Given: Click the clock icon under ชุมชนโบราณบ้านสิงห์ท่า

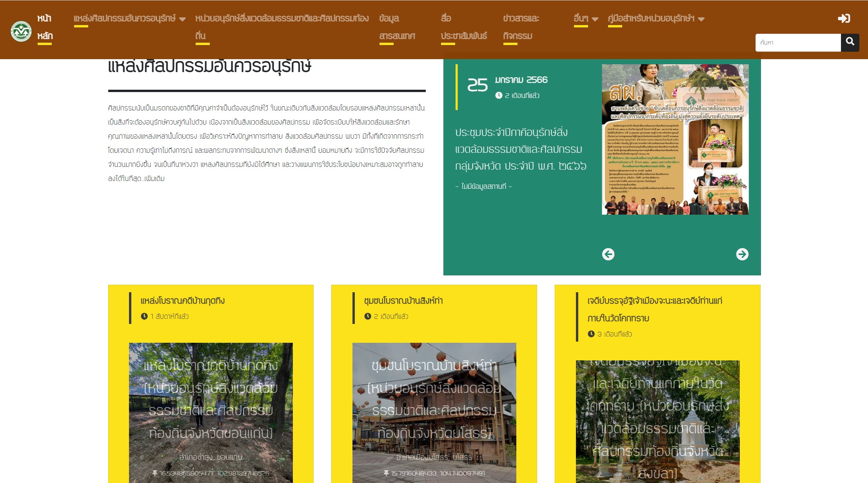Looking at the screenshot, I should (x=367, y=316).
